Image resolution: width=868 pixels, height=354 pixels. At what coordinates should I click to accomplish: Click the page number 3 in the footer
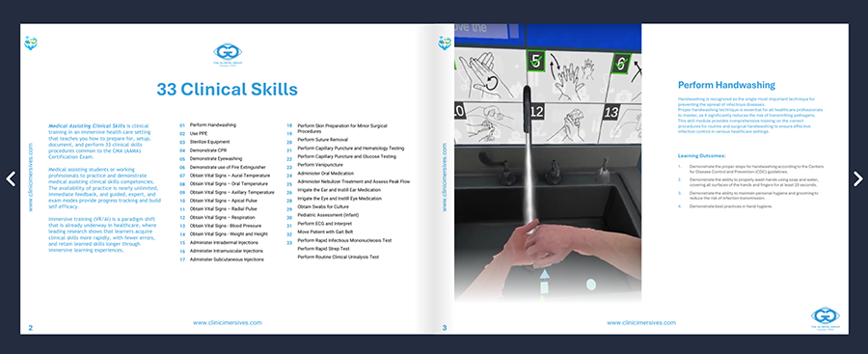coord(444,328)
